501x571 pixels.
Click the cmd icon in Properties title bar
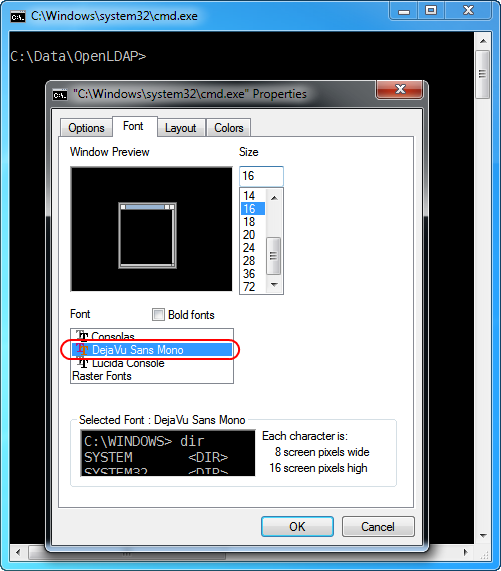point(60,95)
